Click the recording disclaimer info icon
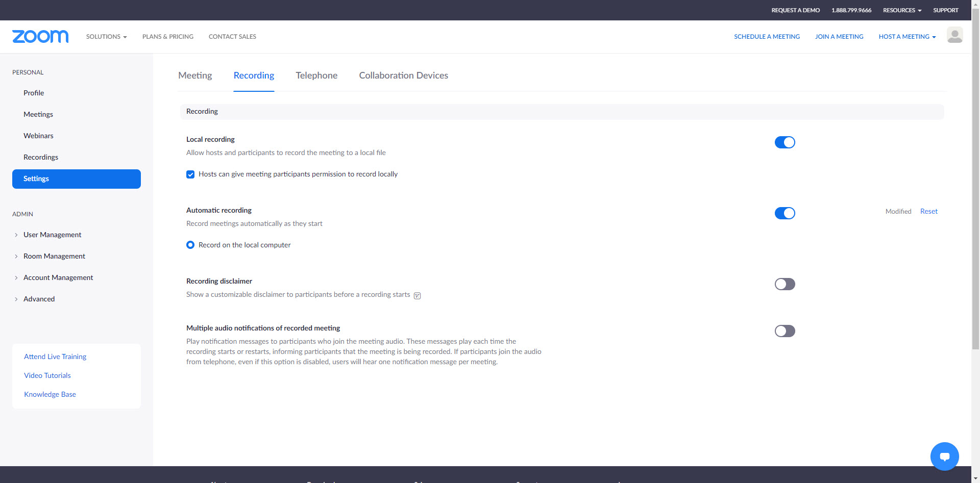Image resolution: width=980 pixels, height=483 pixels. [417, 295]
